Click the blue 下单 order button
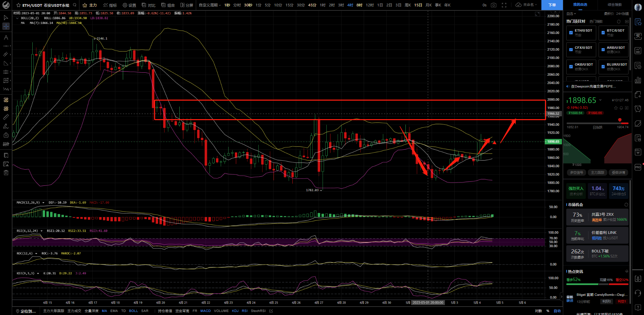 (x=552, y=5)
